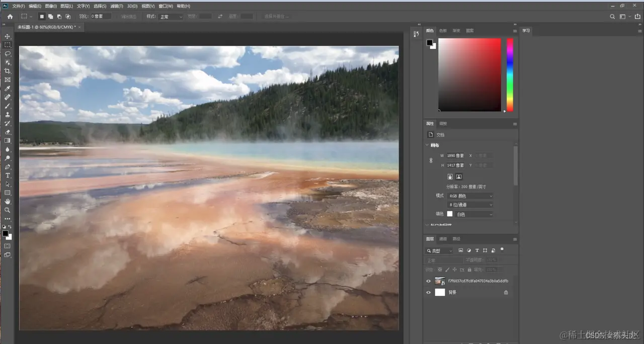Select the Brush tool
The image size is (644, 344).
[8, 106]
